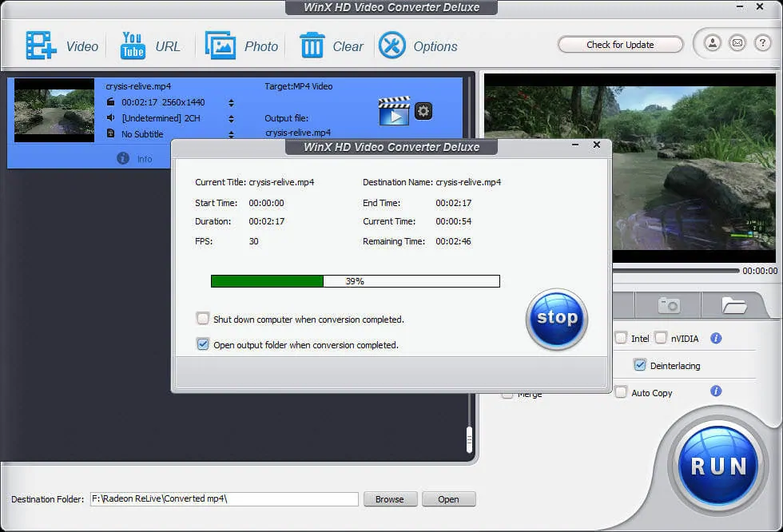This screenshot has height=532, width=783.
Task: Toggle the Intel hardware encoder checkbox
Action: pyautogui.click(x=621, y=338)
